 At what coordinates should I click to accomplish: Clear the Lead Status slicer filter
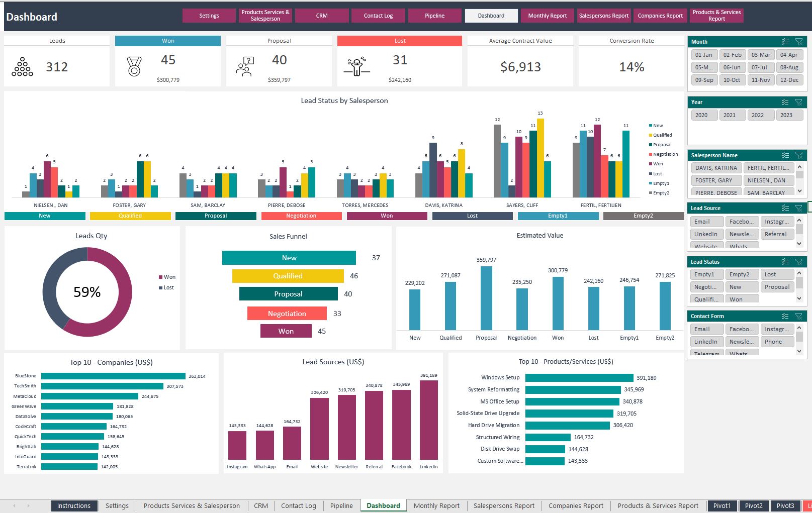798,262
